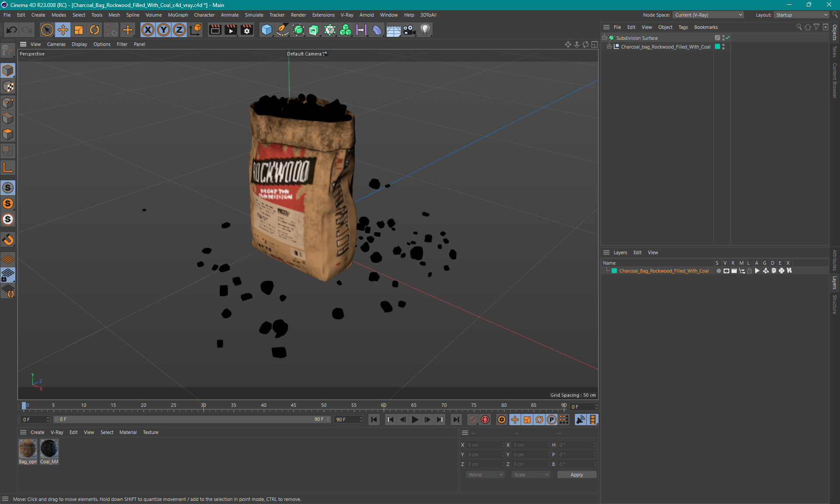Play the animation forward
This screenshot has width=840, height=504.
click(415, 420)
